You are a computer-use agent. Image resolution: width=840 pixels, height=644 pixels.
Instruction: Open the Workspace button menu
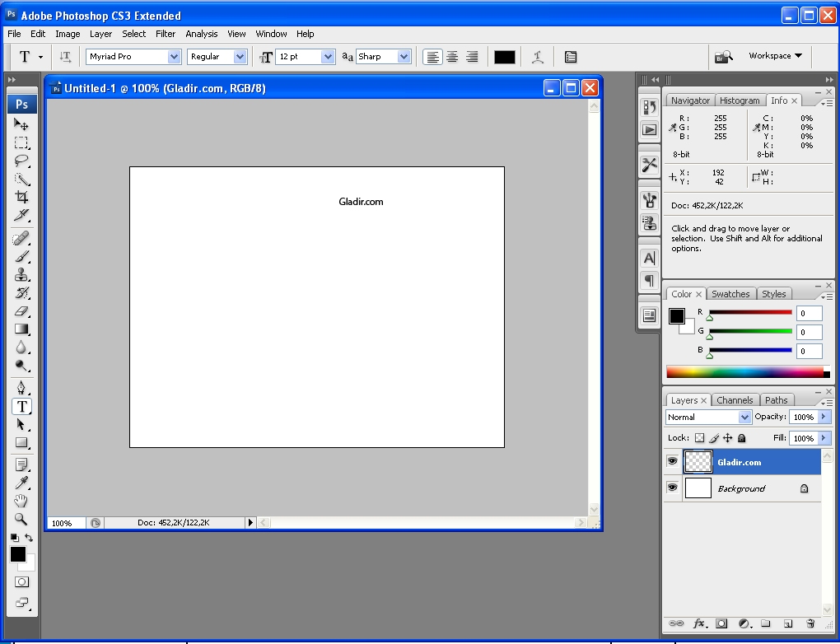tap(775, 56)
